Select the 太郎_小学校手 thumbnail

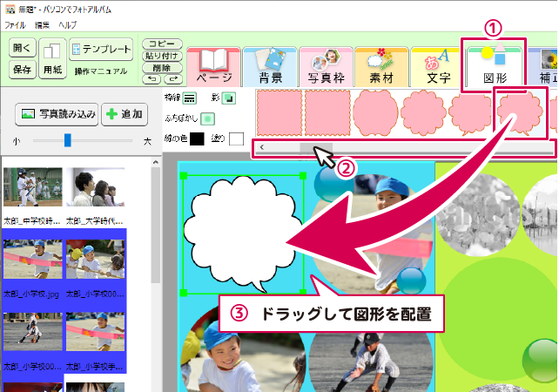[x=95, y=332]
